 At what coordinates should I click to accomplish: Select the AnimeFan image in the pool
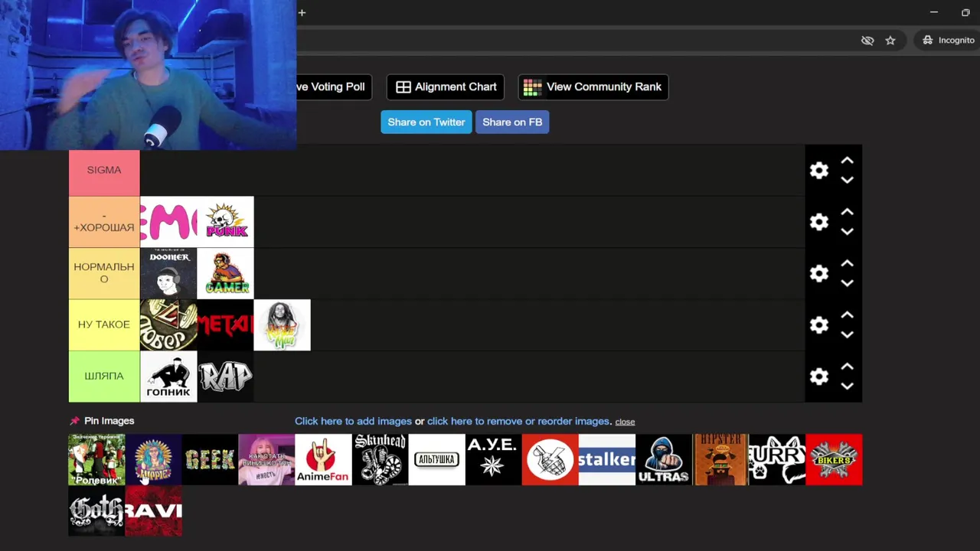pyautogui.click(x=323, y=459)
